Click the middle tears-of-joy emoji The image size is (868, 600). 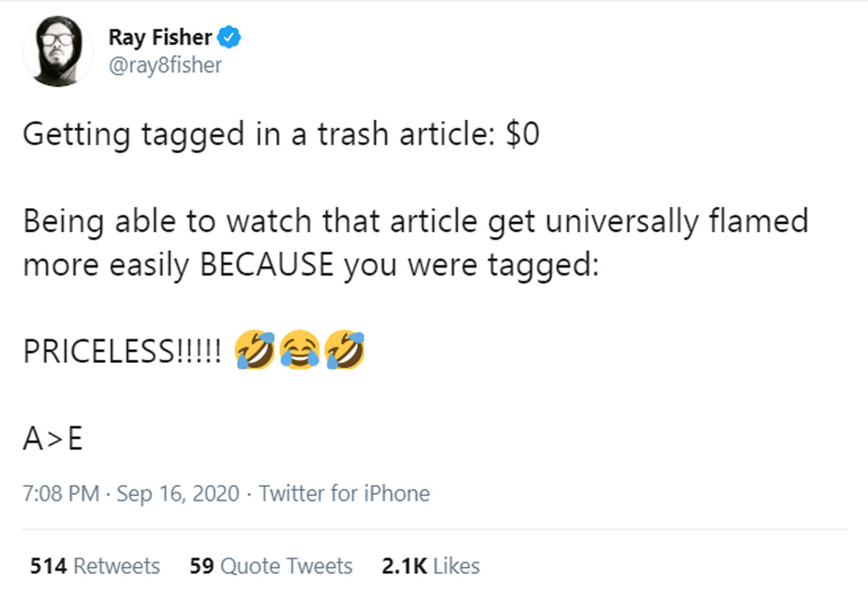(x=299, y=350)
